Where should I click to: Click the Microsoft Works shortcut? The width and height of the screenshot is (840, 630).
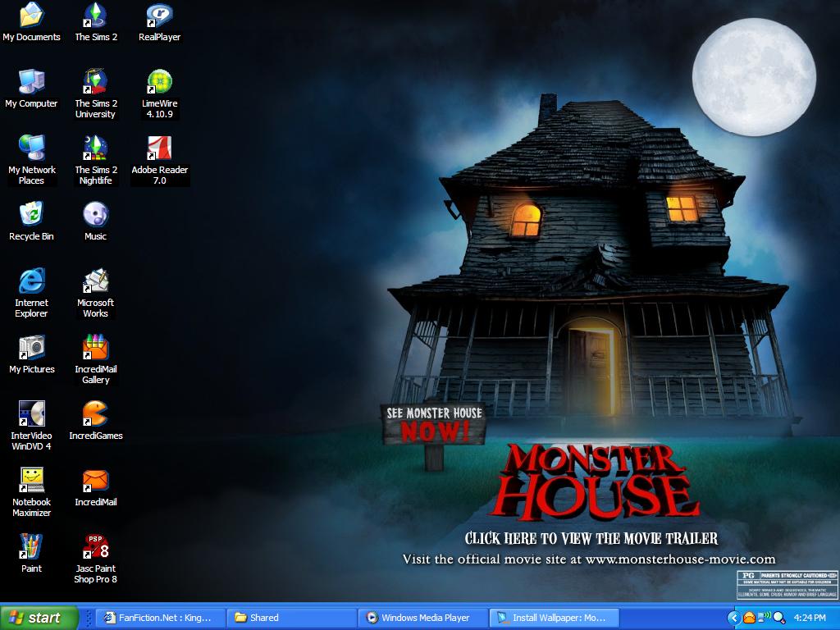click(95, 282)
